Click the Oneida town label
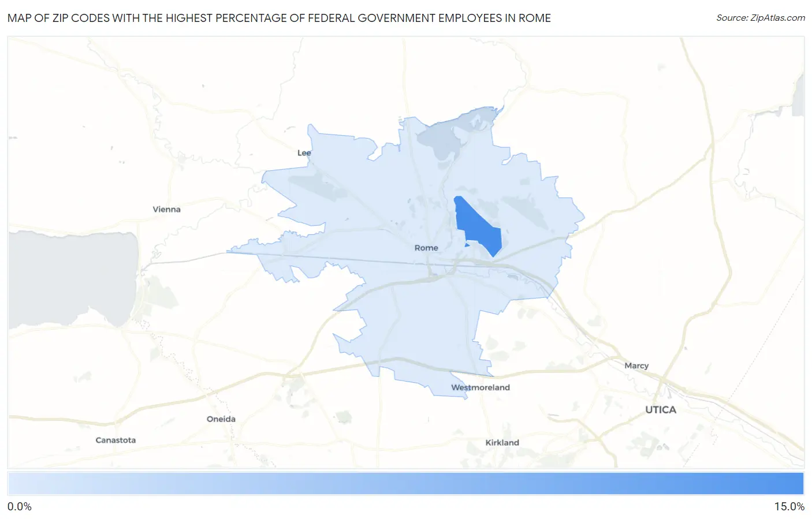Screen dimensions: 812x519 (221, 419)
